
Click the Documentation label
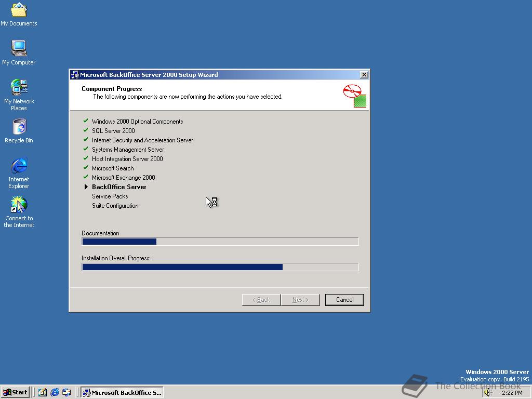pyautogui.click(x=100, y=233)
